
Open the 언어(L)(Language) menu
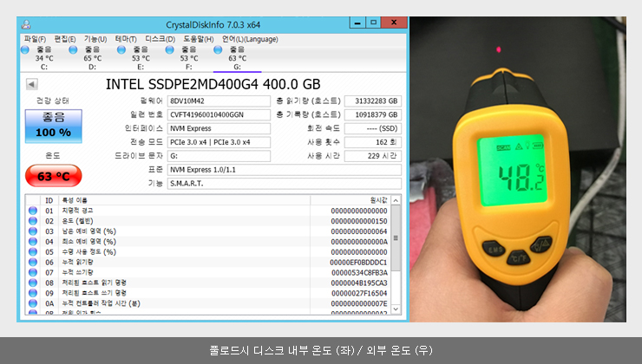[x=250, y=39]
